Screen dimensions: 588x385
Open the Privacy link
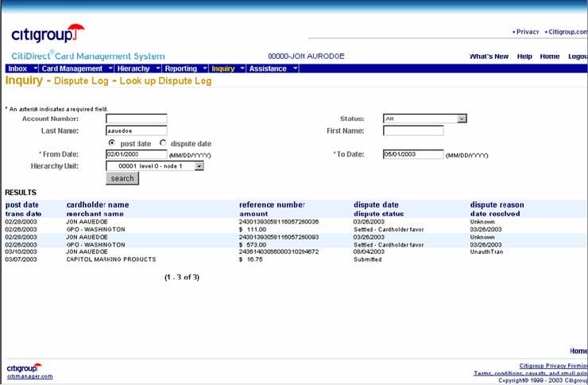click(x=528, y=32)
